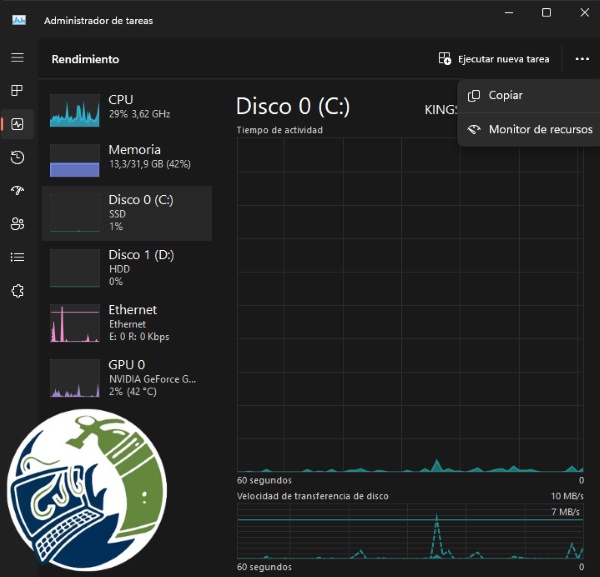600x577 pixels.
Task: Select Disco 1 (D:) HDD item
Action: 127,267
